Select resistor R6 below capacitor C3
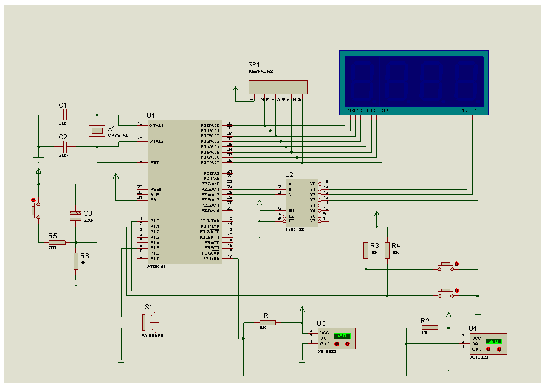 point(75,261)
